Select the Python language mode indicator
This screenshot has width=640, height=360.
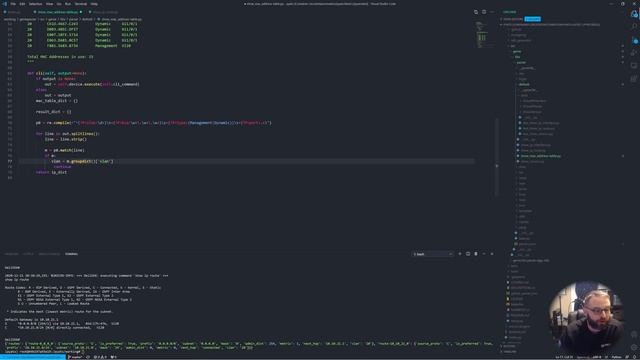tap(616, 357)
